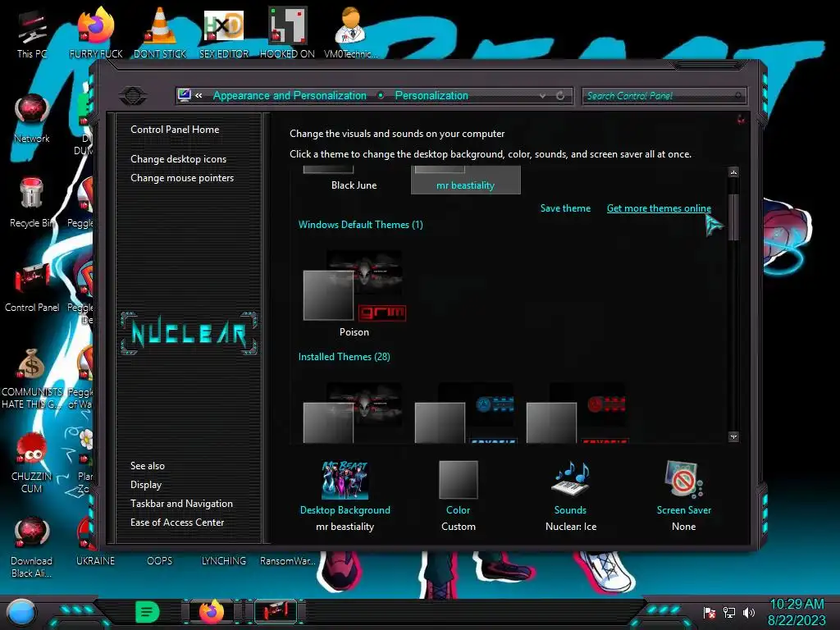Screen dimensions: 840x630
Task: Open the LYNCHING desktop item
Action: pos(224,561)
